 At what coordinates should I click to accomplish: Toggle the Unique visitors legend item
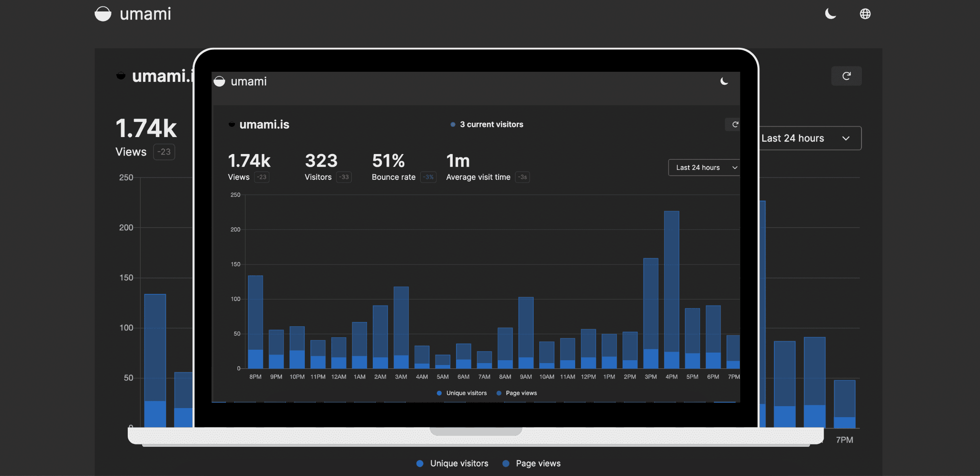451,463
